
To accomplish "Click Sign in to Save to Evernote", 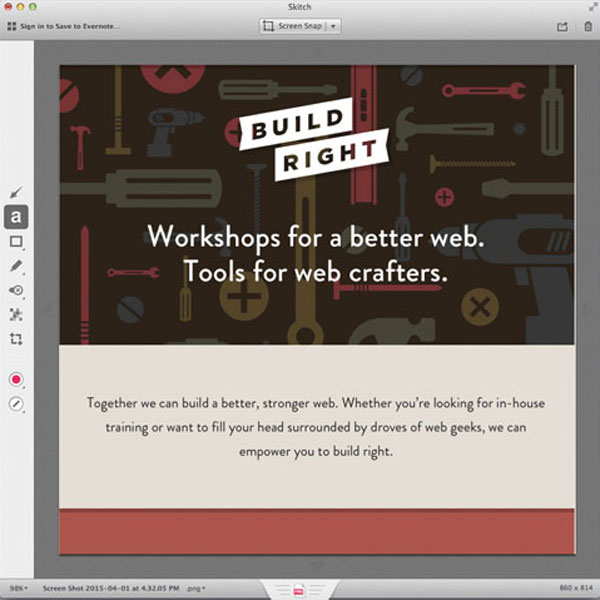I will coord(70,26).
